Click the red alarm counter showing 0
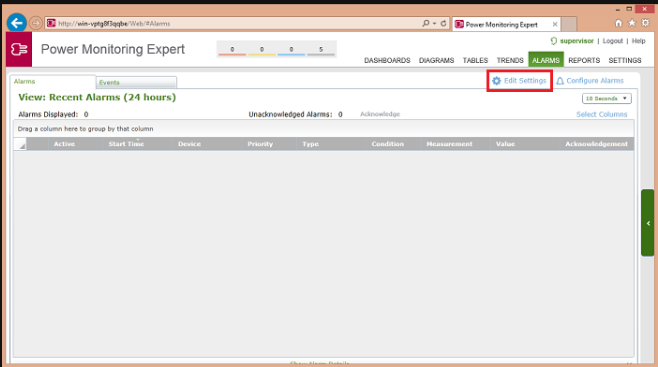The image size is (658, 367). coord(232,50)
